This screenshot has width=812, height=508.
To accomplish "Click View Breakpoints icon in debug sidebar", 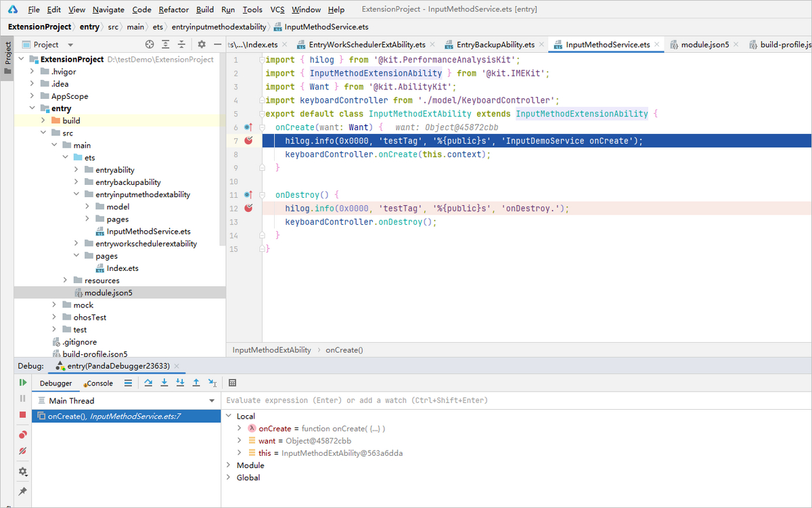I will click(22, 435).
